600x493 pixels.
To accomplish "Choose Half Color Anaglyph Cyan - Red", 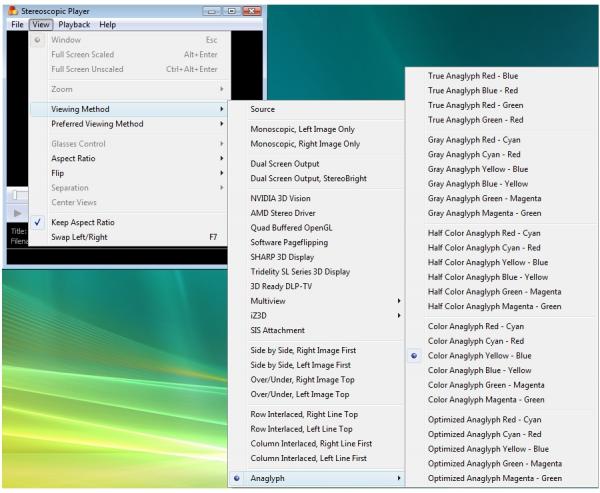I will [501, 248].
